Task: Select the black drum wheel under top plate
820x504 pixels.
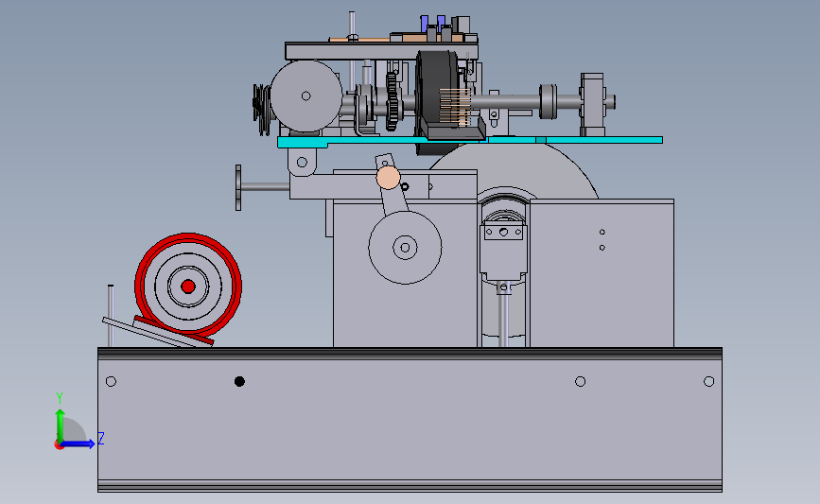Action: point(437,96)
